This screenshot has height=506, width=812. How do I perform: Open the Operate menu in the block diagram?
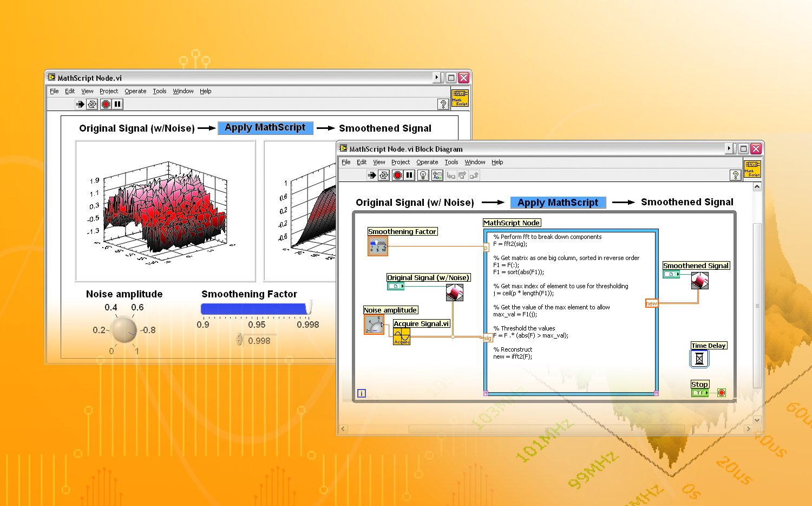click(x=427, y=162)
